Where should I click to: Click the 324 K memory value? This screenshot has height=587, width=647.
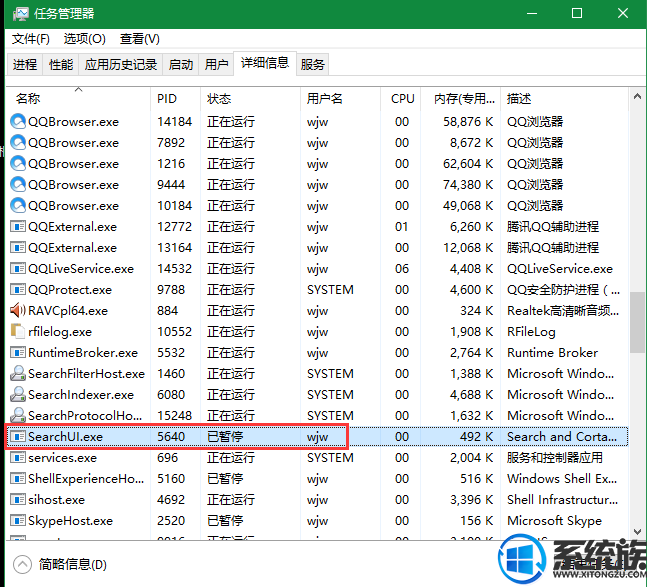pos(477,311)
